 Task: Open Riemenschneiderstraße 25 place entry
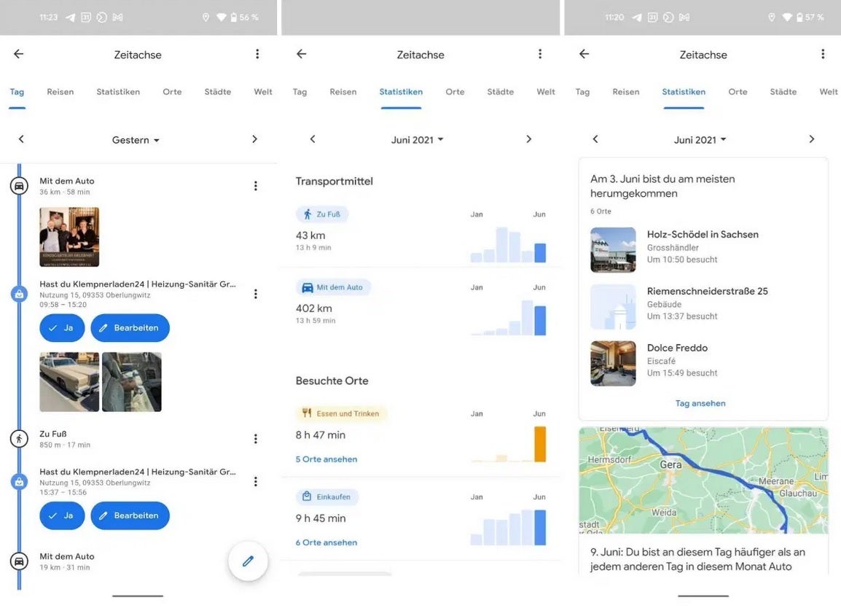(704, 306)
